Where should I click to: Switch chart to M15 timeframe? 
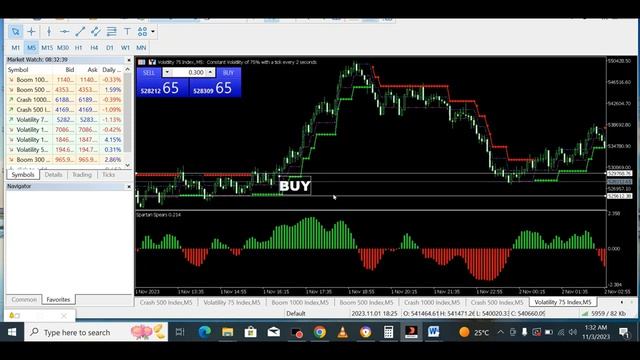point(47,48)
